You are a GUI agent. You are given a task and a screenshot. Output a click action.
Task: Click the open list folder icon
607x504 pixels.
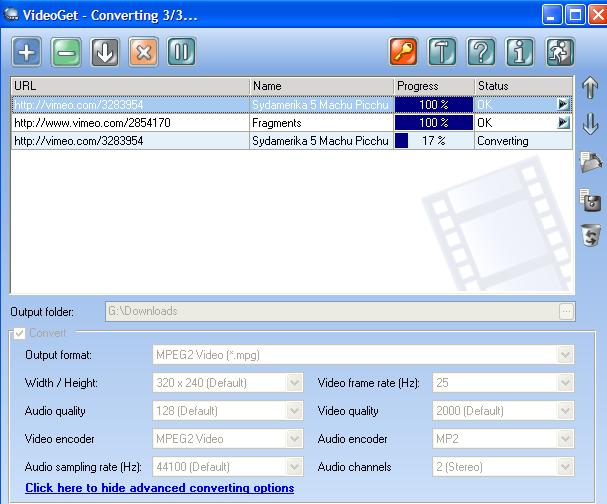coord(591,162)
